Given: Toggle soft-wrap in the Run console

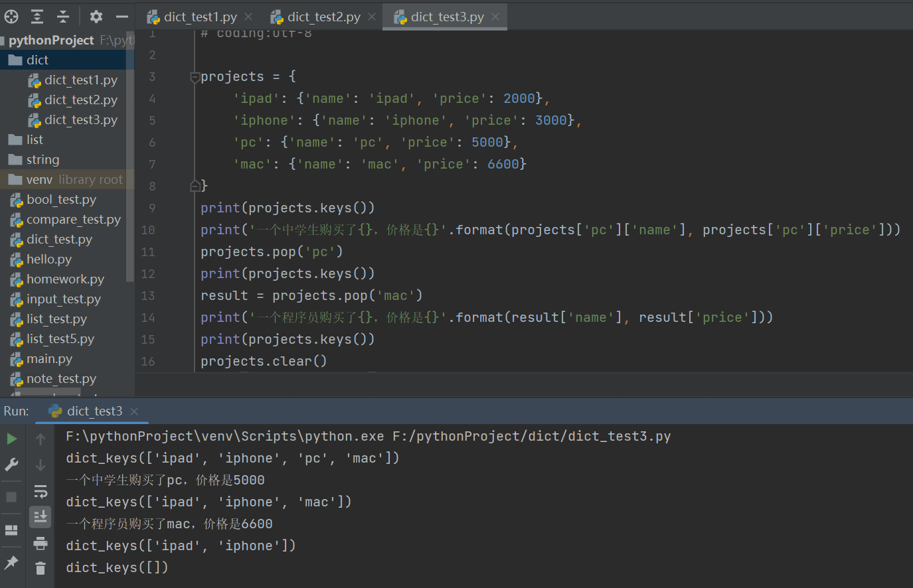Looking at the screenshot, I should (41, 491).
